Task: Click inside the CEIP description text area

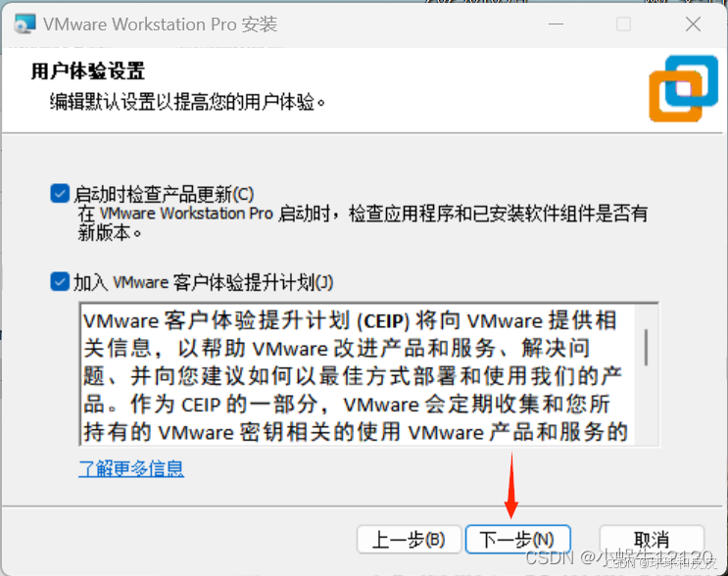Action: tap(355, 374)
